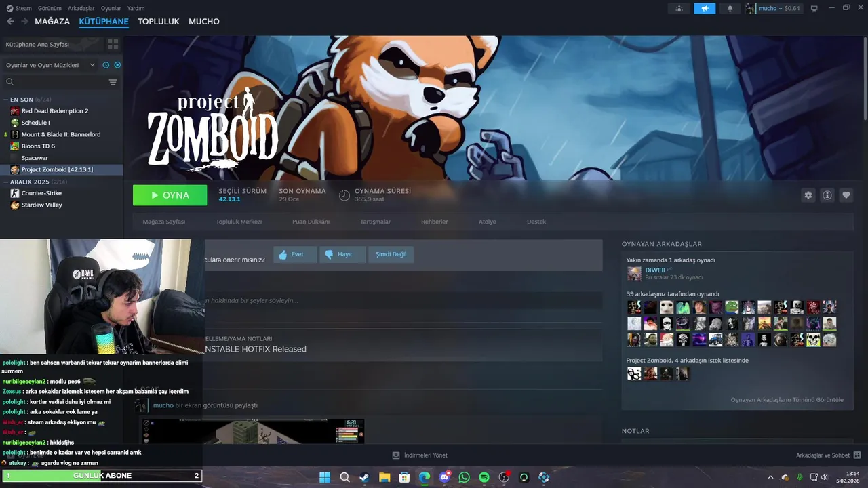Go to the MUCHO profile tab

(x=204, y=22)
